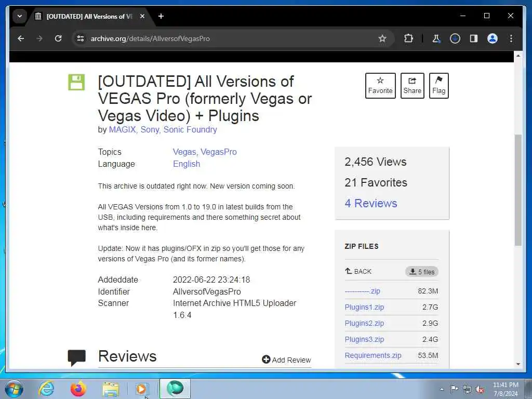Viewport: 532px width, 399px height.
Task: Open Chrome Labs flask icon
Action: [436, 38]
